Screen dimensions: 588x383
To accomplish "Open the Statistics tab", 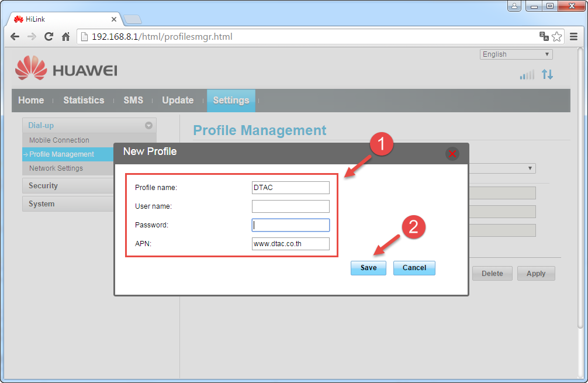I will pos(84,100).
